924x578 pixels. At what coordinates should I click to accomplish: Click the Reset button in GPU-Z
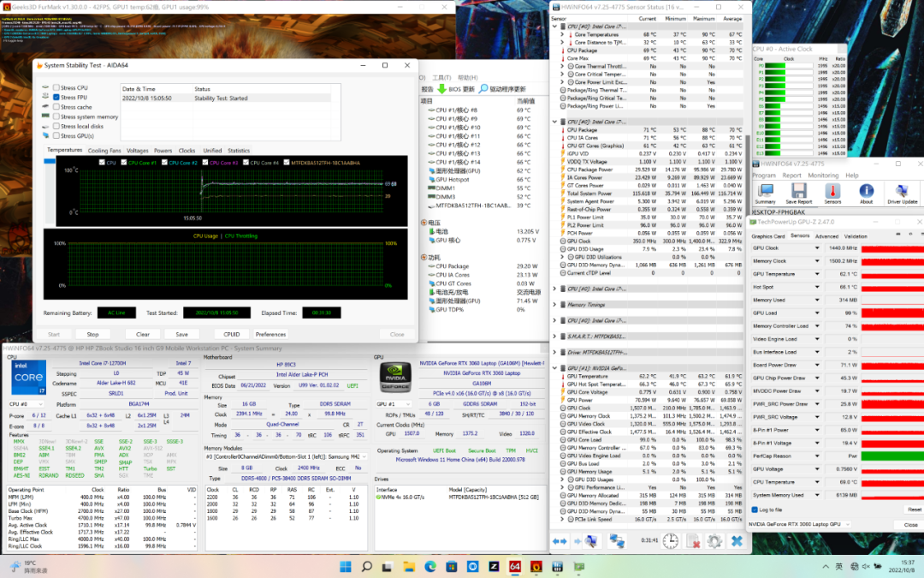pos(914,509)
